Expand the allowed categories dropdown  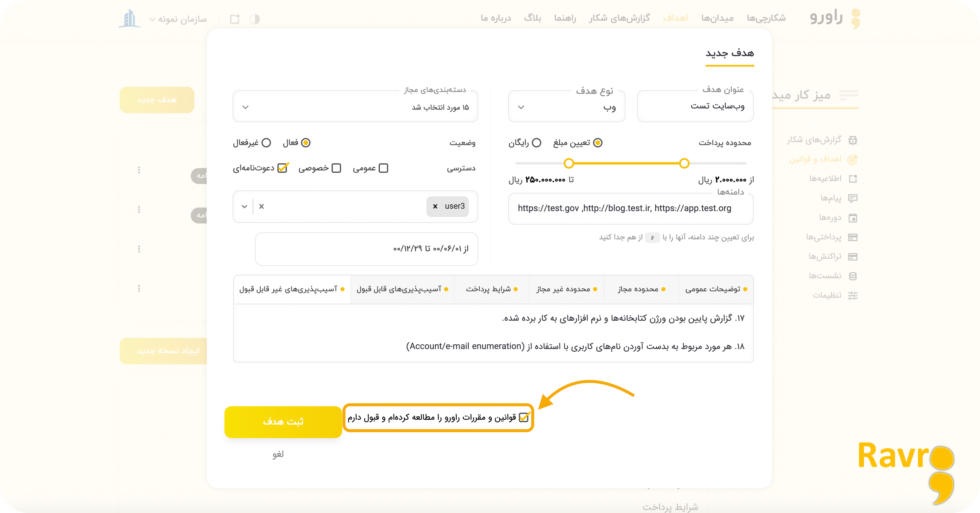tap(355, 107)
